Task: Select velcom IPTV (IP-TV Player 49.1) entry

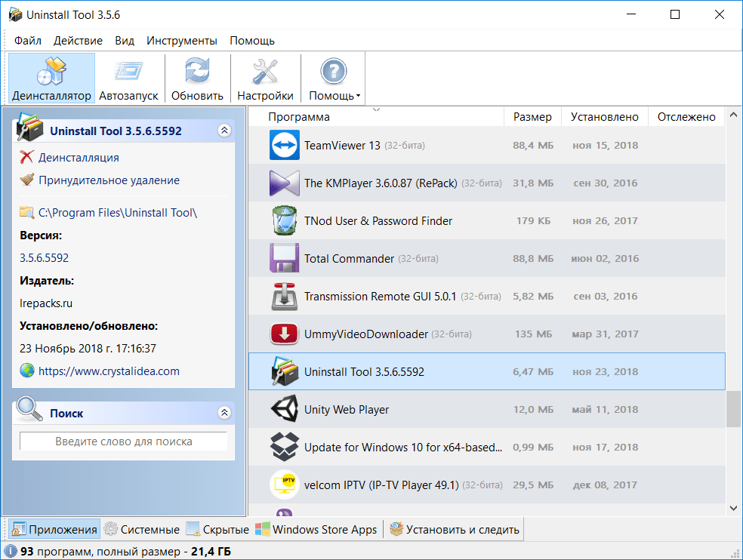Action: pyautogui.click(x=381, y=485)
